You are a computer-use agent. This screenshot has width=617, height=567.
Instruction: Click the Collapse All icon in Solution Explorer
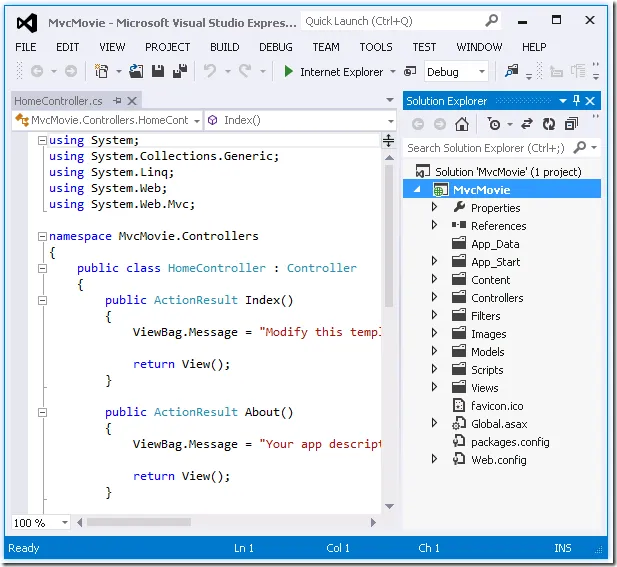click(569, 124)
